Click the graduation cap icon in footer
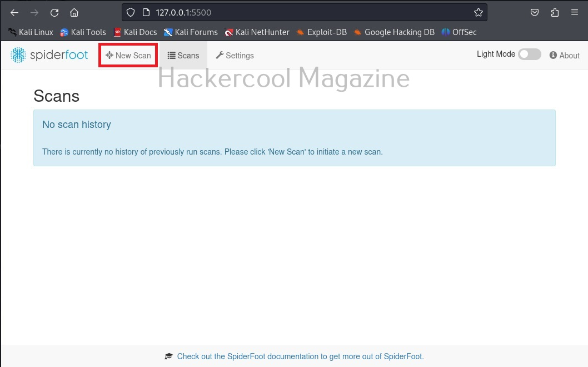588x367 pixels. pyautogui.click(x=169, y=356)
